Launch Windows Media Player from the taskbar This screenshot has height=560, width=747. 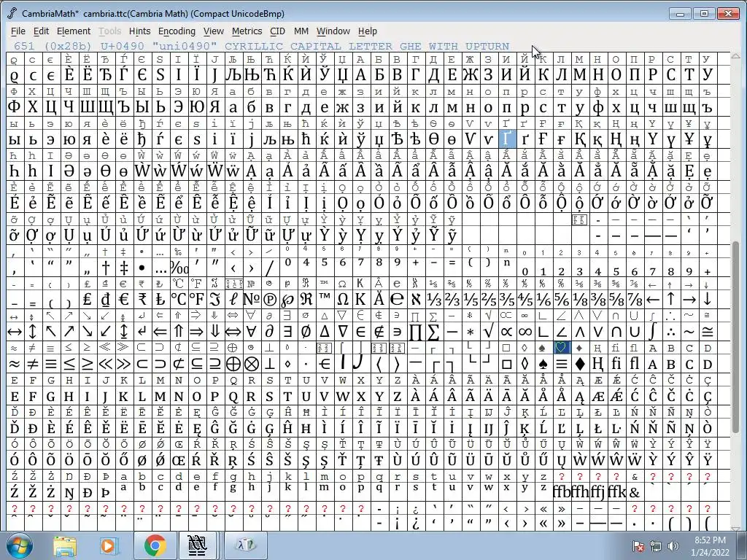pyautogui.click(x=109, y=546)
